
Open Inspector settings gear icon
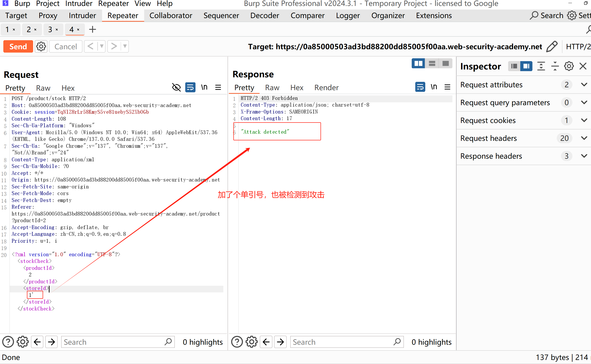(x=569, y=66)
